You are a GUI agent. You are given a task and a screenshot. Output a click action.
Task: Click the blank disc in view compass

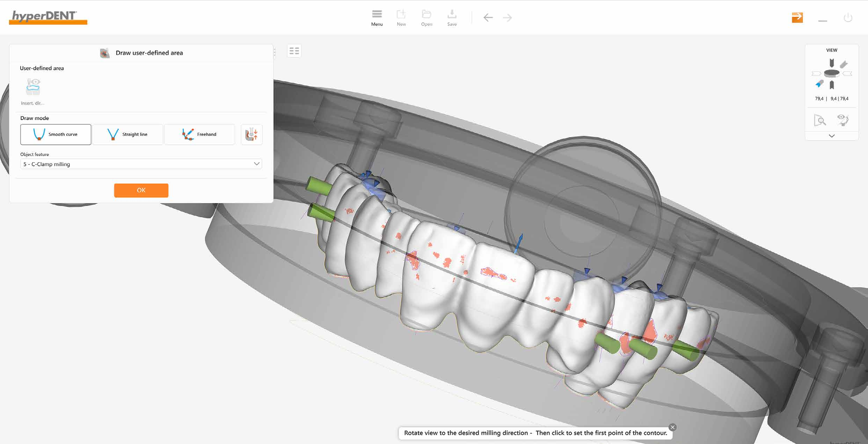coord(832,73)
